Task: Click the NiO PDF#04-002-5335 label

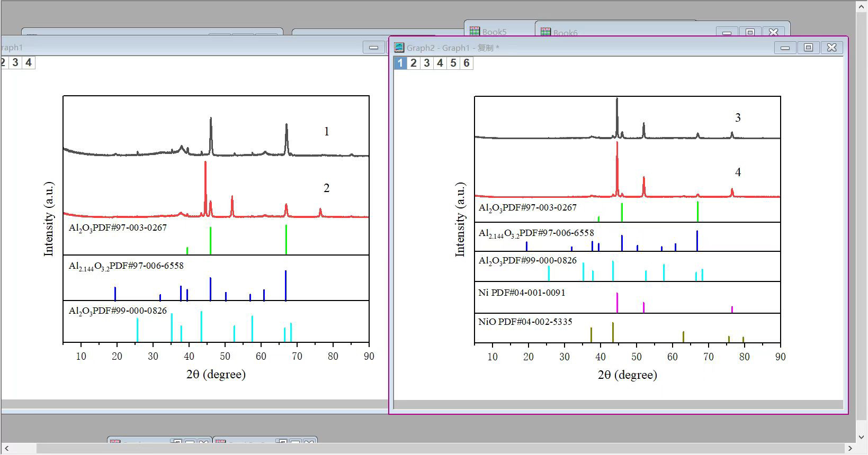Action: click(x=525, y=322)
